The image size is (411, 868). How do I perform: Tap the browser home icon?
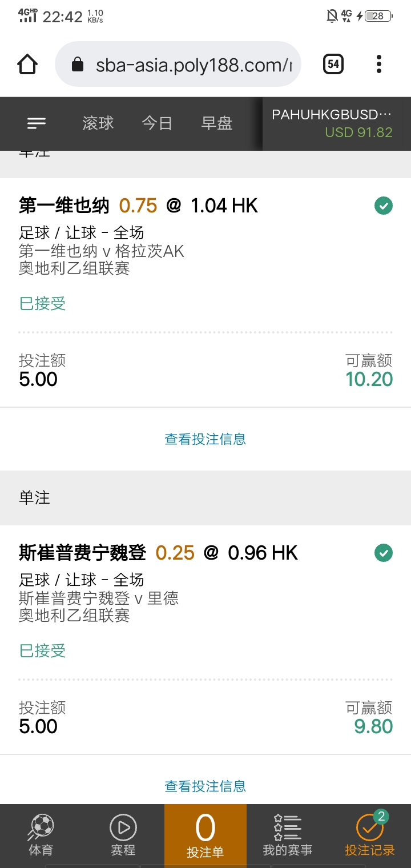[x=28, y=65]
